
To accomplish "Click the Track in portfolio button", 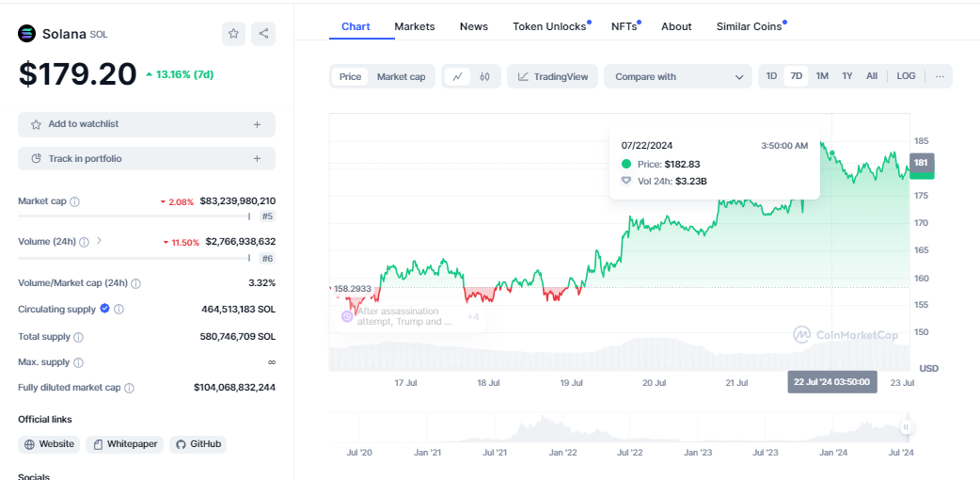I will (x=147, y=159).
